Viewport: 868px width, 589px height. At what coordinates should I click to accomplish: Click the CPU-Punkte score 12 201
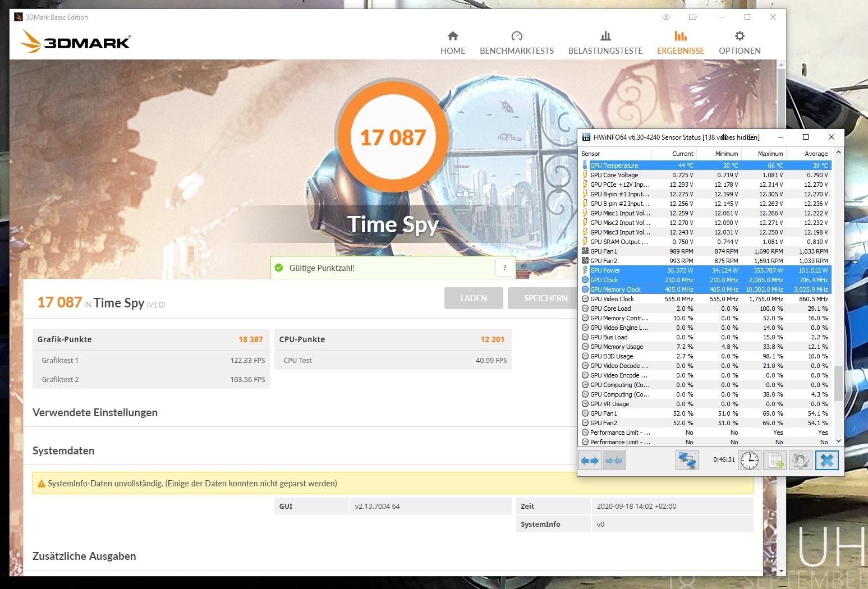492,339
